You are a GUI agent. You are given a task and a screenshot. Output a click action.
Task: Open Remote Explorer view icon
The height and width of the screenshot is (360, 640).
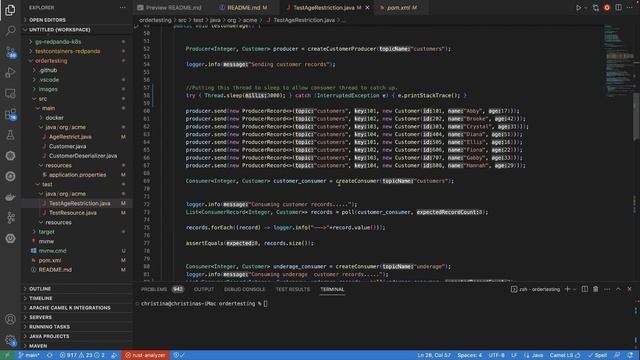click(x=10, y=93)
